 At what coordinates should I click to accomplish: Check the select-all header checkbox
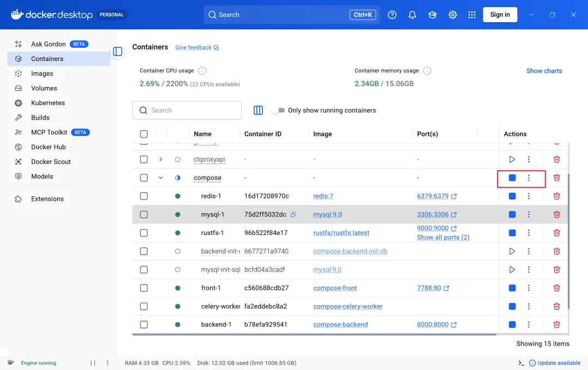pos(144,134)
